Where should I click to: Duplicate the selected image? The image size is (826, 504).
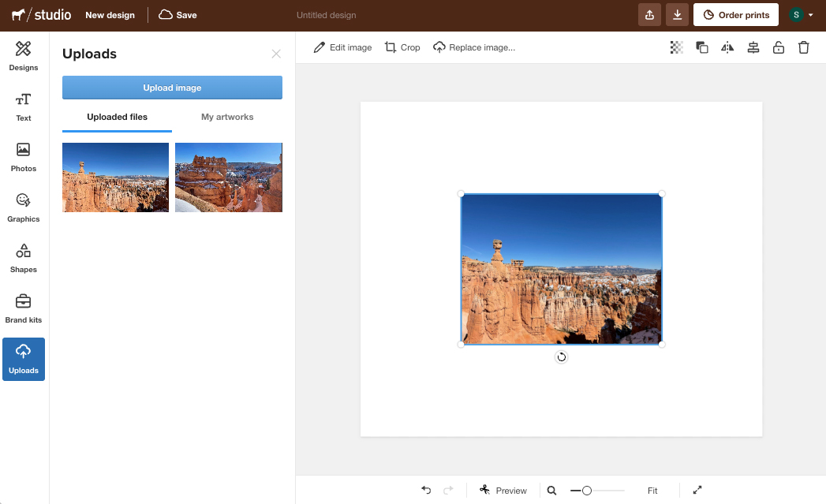(x=701, y=47)
